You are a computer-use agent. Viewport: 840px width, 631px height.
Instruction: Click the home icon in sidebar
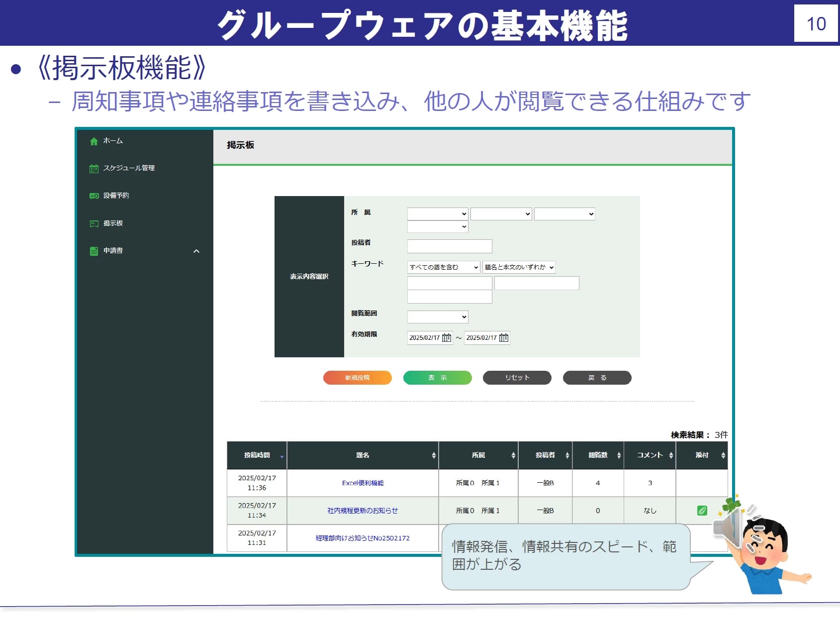(93, 141)
